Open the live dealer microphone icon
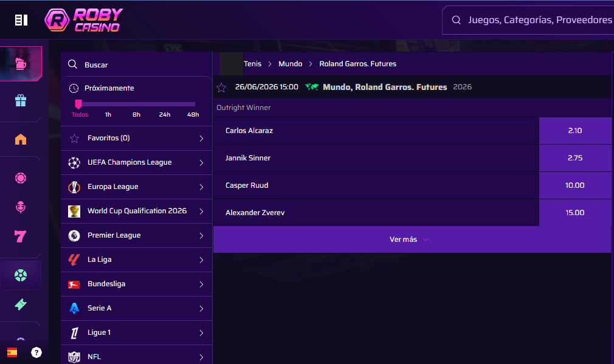 click(21, 207)
